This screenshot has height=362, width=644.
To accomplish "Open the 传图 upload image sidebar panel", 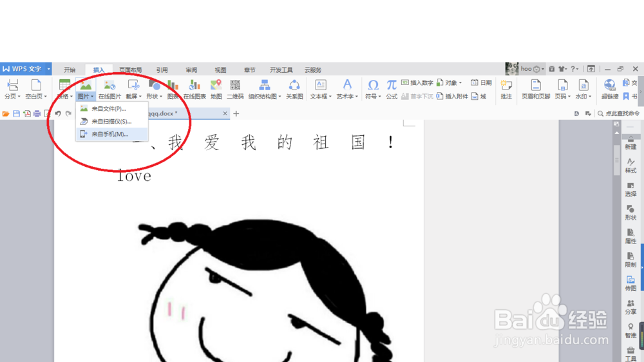I will tap(630, 283).
